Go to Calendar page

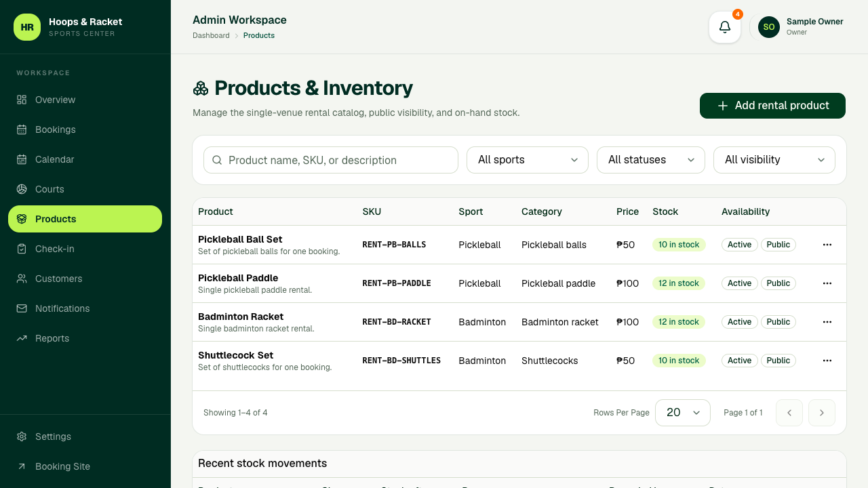coord(85,159)
